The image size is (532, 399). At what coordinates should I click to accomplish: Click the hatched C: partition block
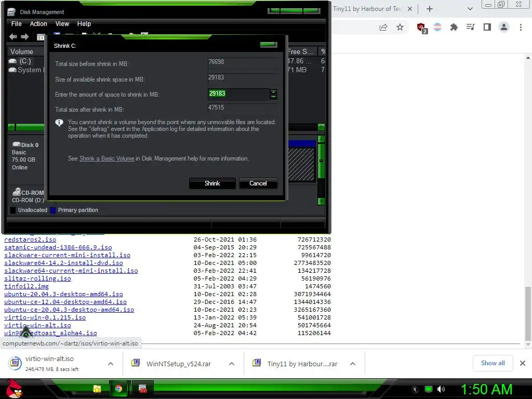[x=301, y=164]
